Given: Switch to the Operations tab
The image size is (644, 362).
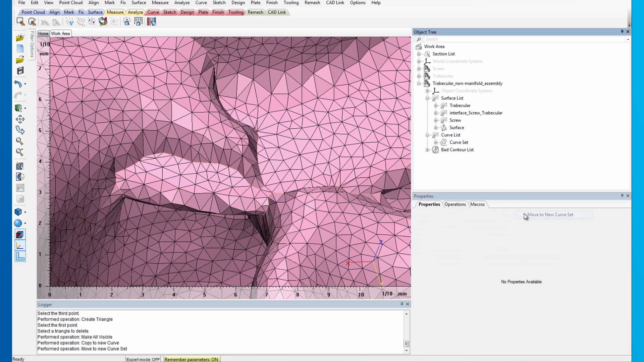Looking at the screenshot, I should [455, 204].
